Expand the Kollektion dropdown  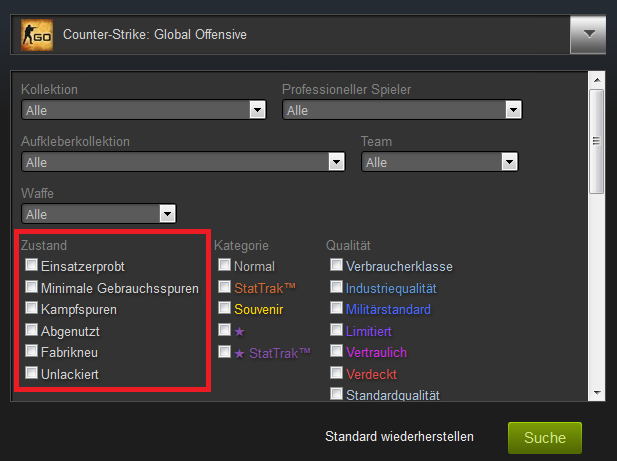pyautogui.click(x=257, y=110)
